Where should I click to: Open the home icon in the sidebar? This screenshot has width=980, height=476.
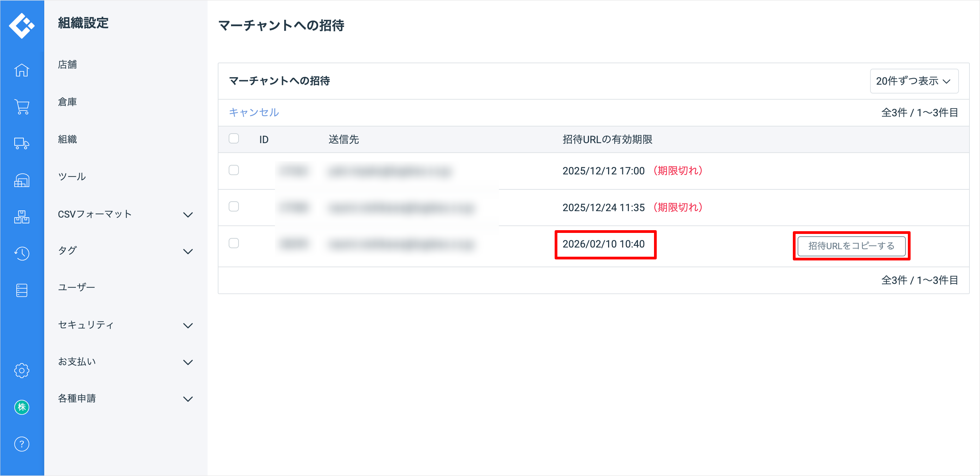pos(22,70)
